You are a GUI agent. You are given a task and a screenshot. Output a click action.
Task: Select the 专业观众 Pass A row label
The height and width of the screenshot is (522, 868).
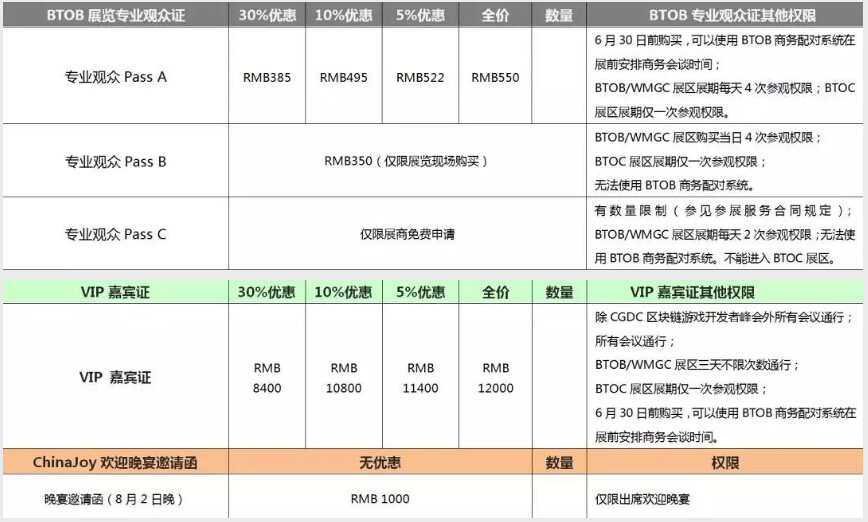[x=116, y=76]
